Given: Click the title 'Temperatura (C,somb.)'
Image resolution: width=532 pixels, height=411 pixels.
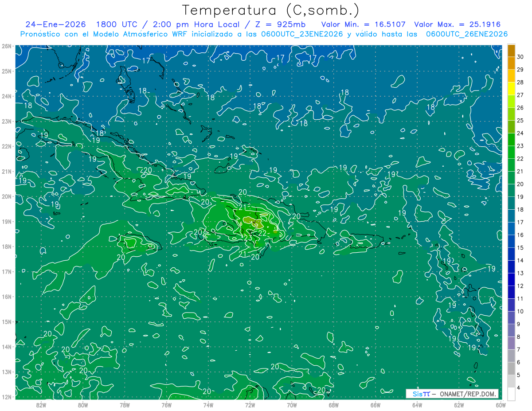Looking at the screenshot, I should (271, 10).
